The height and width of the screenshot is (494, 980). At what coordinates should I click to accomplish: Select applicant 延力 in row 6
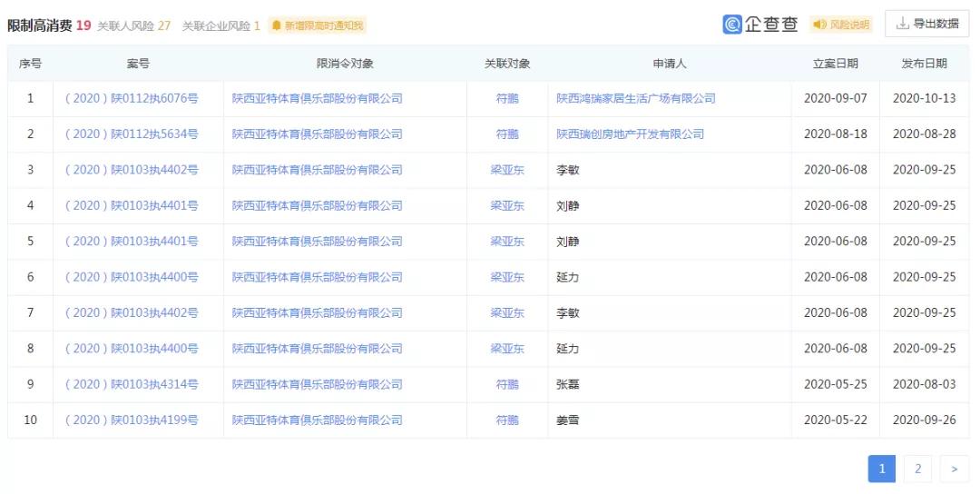click(568, 277)
